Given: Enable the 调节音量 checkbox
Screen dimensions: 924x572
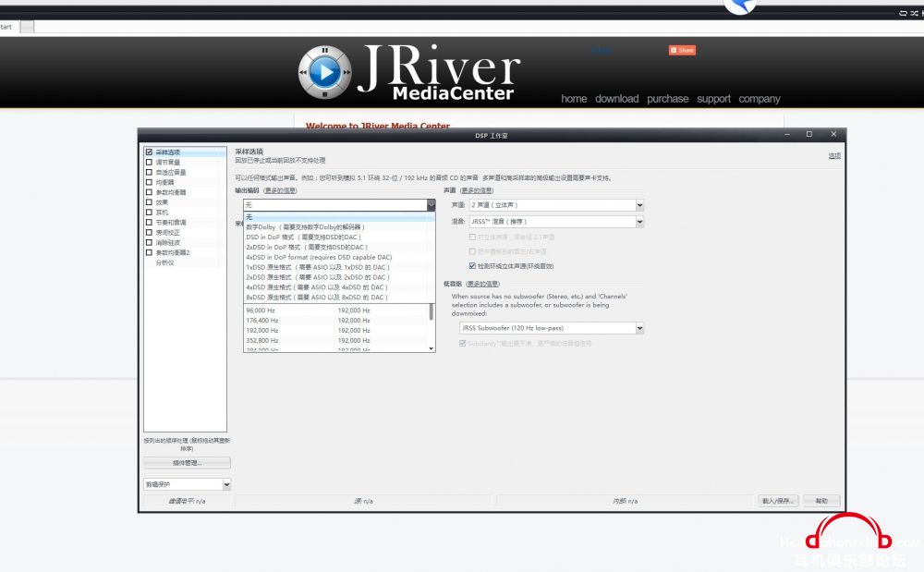Looking at the screenshot, I should click(x=149, y=162).
